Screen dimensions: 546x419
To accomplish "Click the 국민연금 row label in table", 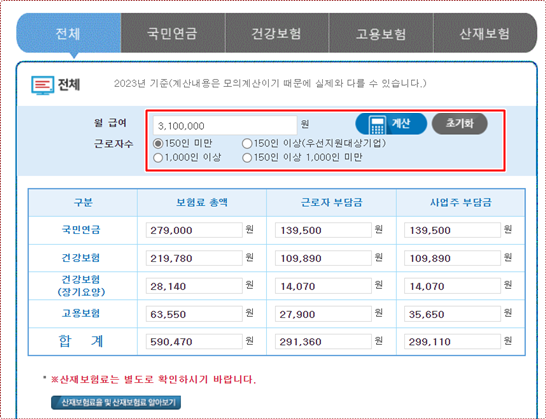I will click(81, 230).
